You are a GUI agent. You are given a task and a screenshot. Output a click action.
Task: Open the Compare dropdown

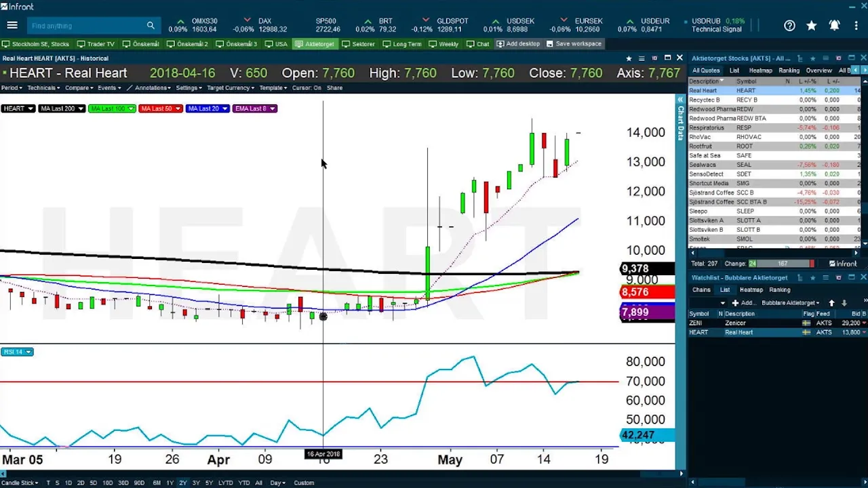(x=79, y=88)
